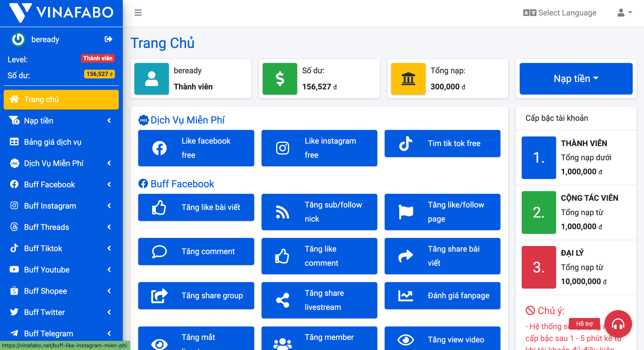Click the user avatar power icon
This screenshot has height=350, width=644.
point(18,39)
